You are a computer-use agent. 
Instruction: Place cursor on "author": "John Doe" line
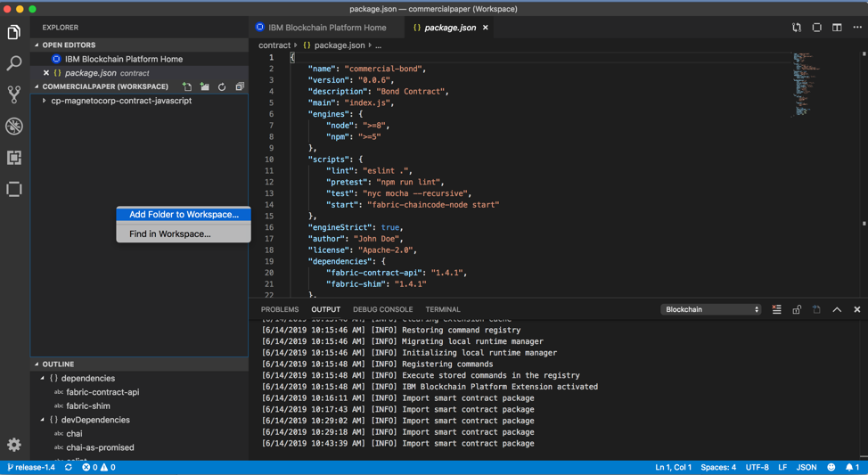pyautogui.click(x=356, y=239)
